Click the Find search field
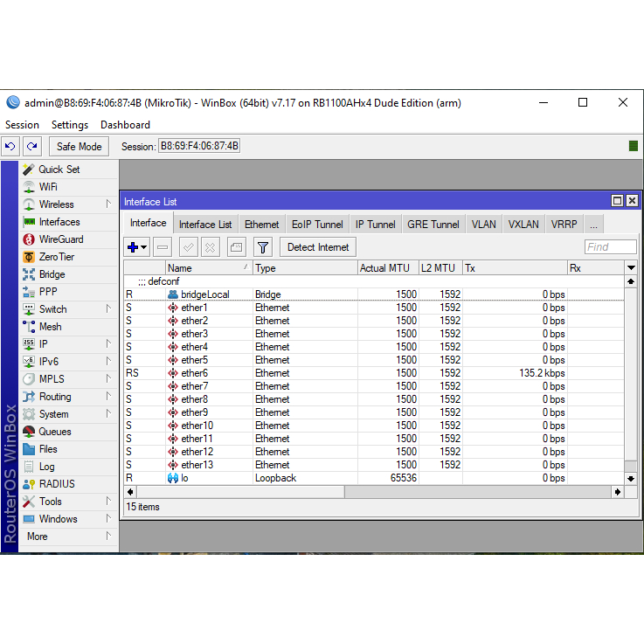The width and height of the screenshot is (644, 644). coord(610,247)
